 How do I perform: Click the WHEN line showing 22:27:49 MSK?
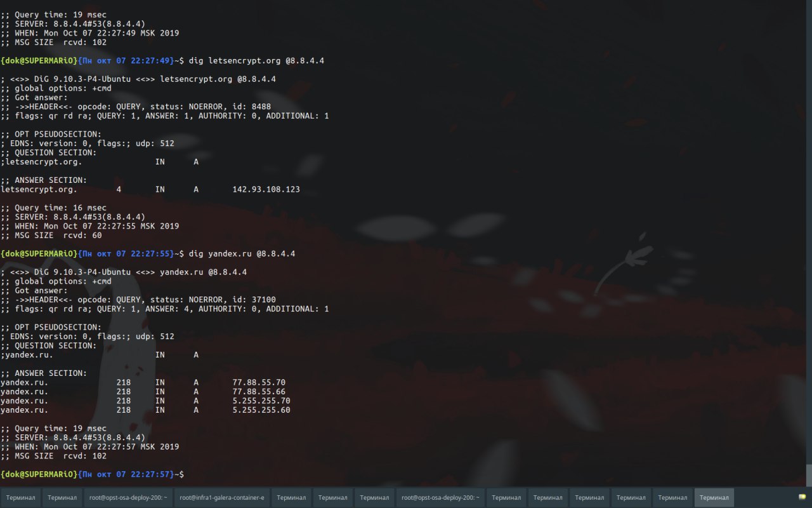tap(90, 33)
